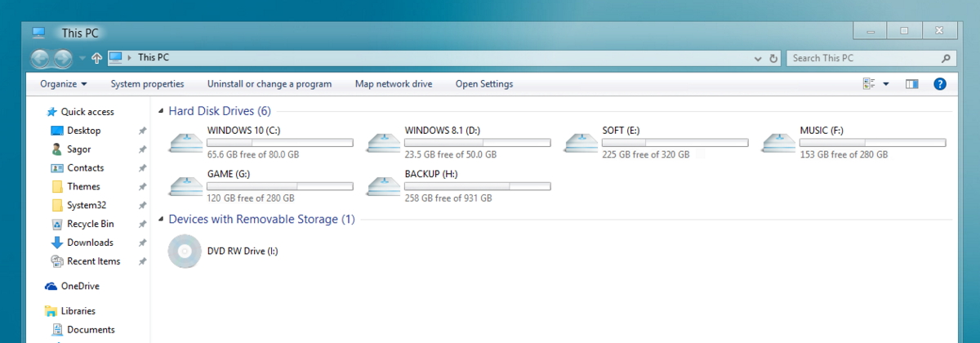Click the Recycle Bin icon in sidebar
Image resolution: width=980 pixels, height=343 pixels.
[57, 224]
